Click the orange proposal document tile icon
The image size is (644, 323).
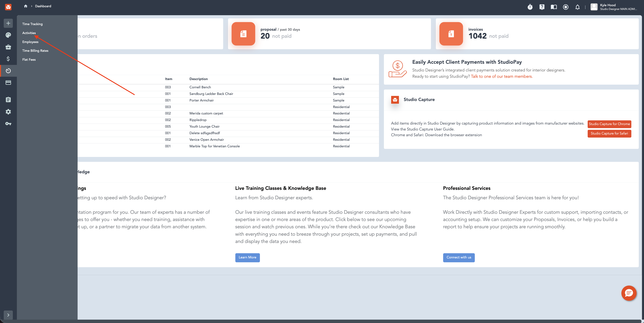[x=243, y=34]
